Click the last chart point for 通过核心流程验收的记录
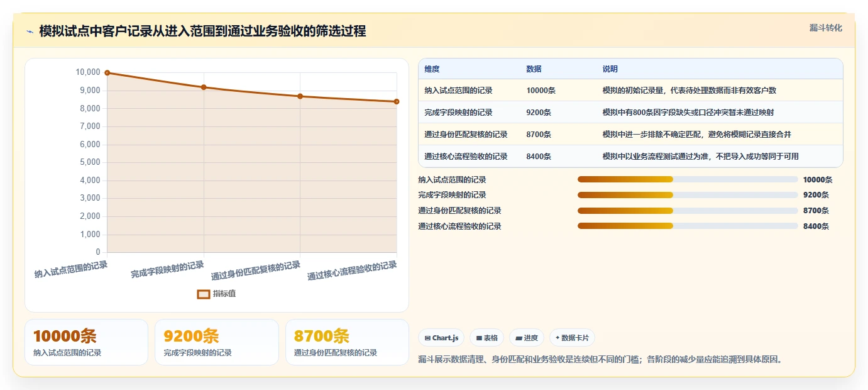This screenshot has height=390, width=868. (x=397, y=102)
